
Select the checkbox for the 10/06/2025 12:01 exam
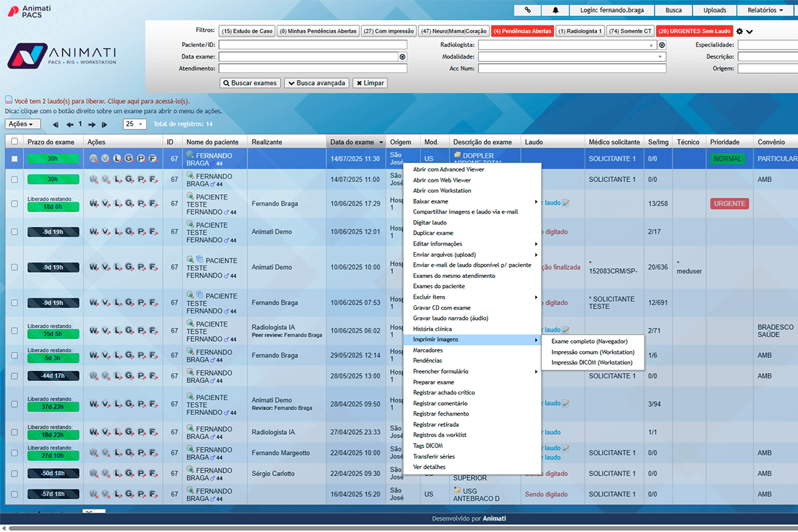point(15,232)
